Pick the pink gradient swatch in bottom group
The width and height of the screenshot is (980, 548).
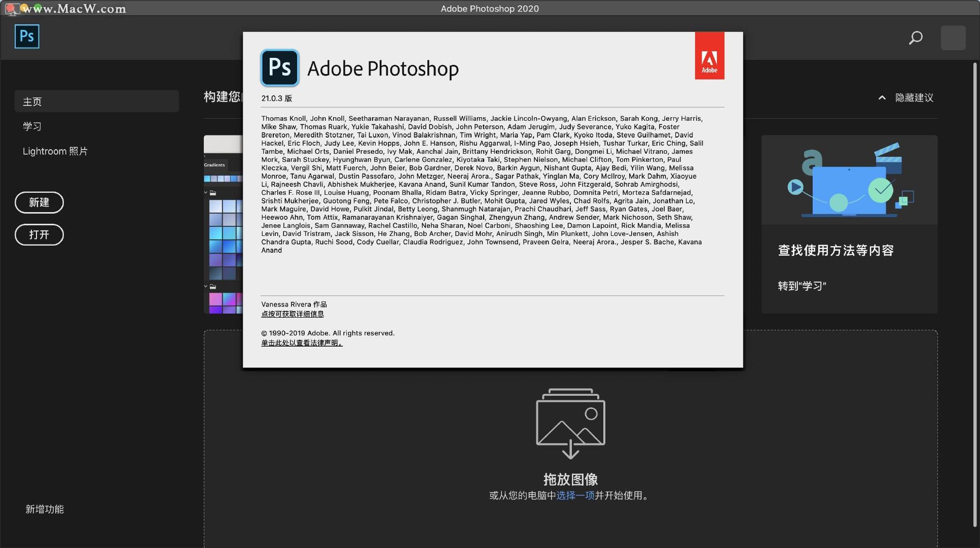coord(215,299)
